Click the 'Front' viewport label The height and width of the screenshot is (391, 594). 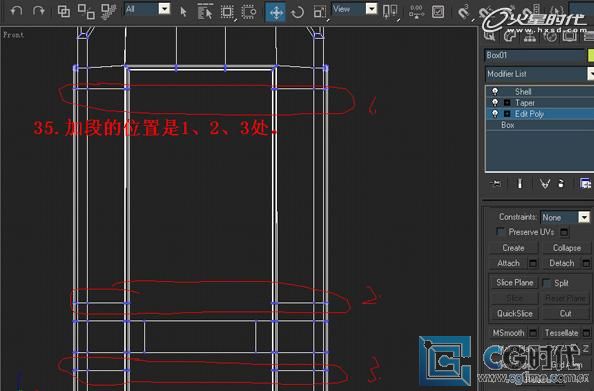click(13, 35)
